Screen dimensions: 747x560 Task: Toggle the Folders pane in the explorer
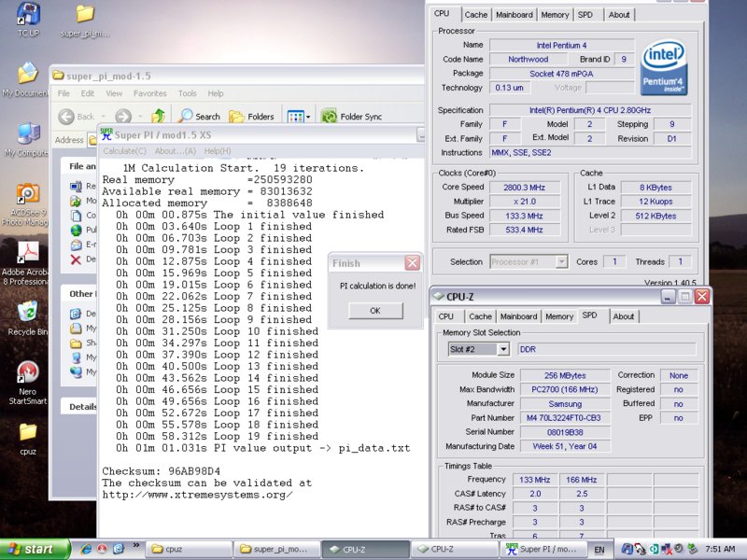click(251, 116)
